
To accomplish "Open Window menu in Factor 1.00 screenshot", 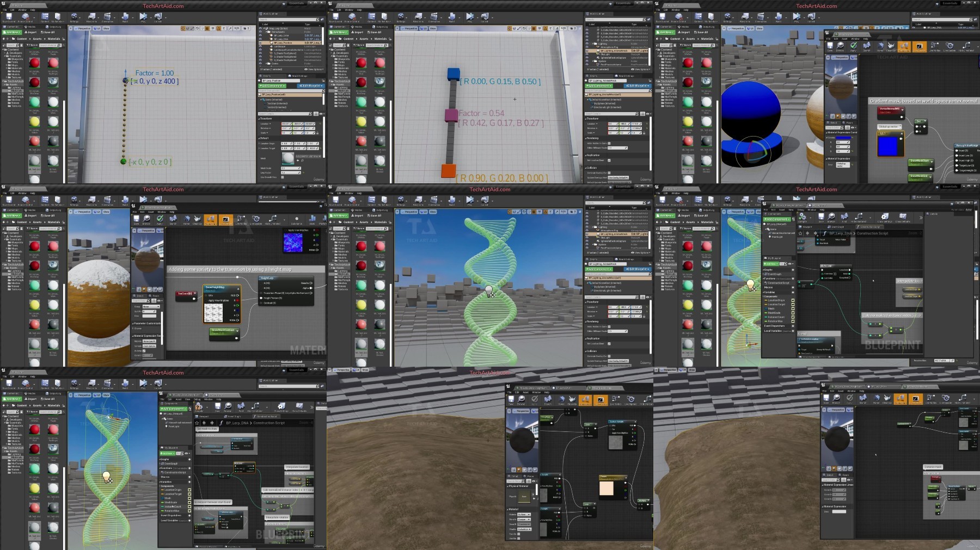I will point(22,10).
